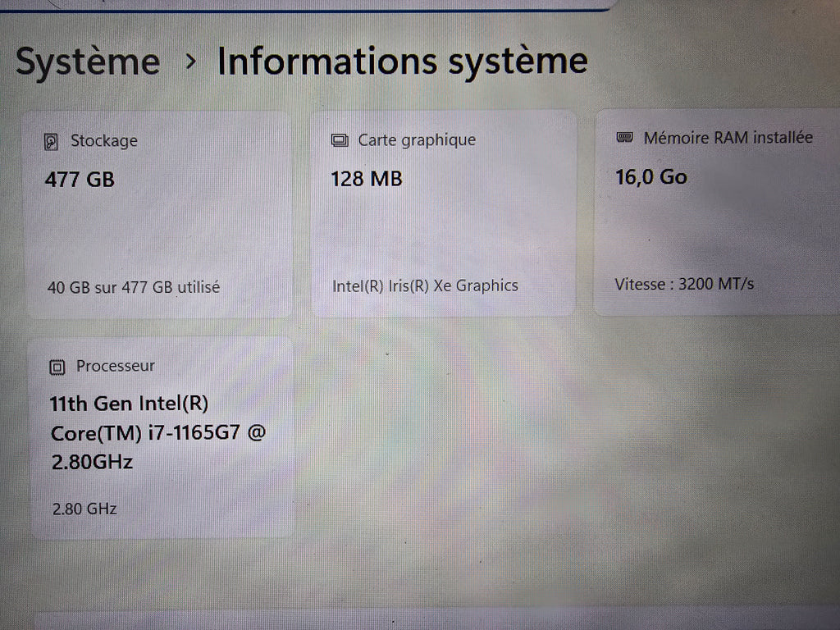The height and width of the screenshot is (630, 840).
Task: Click the Processeur card label
Action: pyautogui.click(x=115, y=366)
